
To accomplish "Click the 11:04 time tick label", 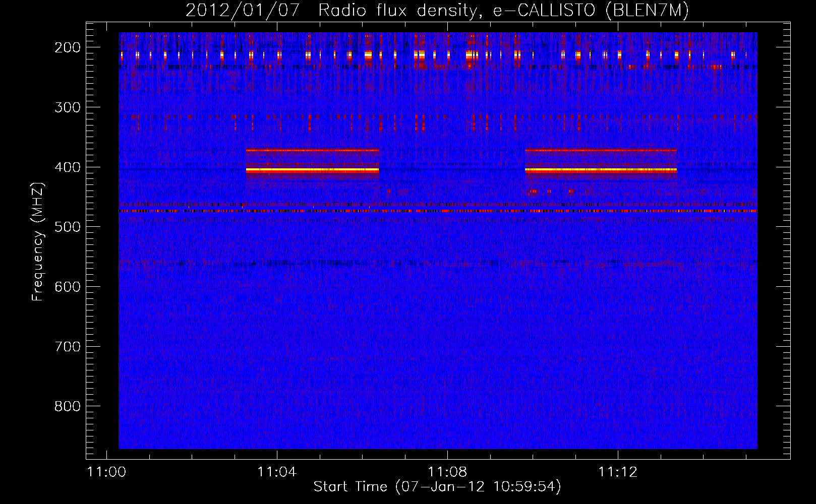I will coord(277,472).
